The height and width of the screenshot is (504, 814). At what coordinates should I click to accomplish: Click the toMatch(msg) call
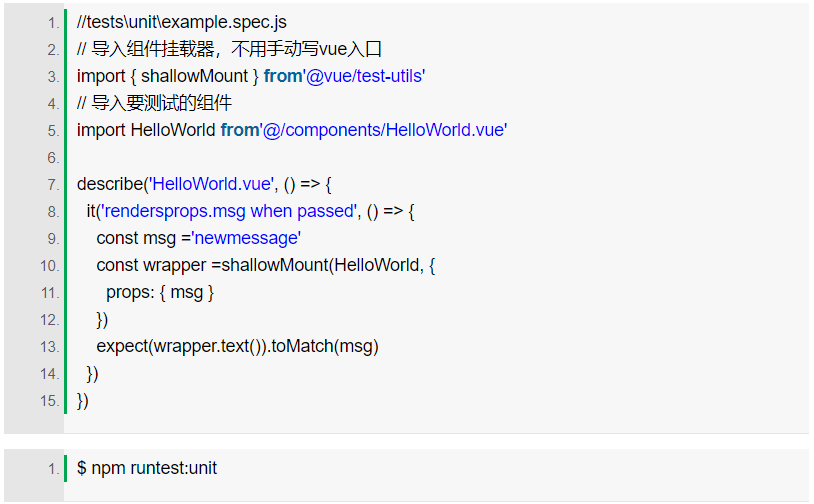pyautogui.click(x=325, y=346)
